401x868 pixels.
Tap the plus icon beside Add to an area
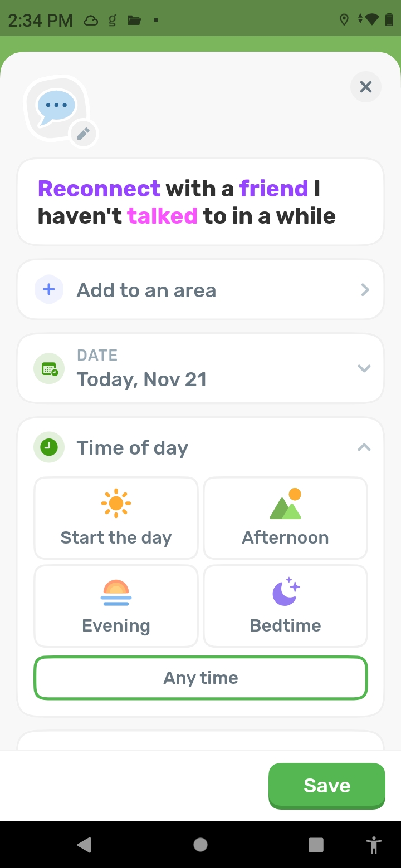pyautogui.click(x=49, y=290)
